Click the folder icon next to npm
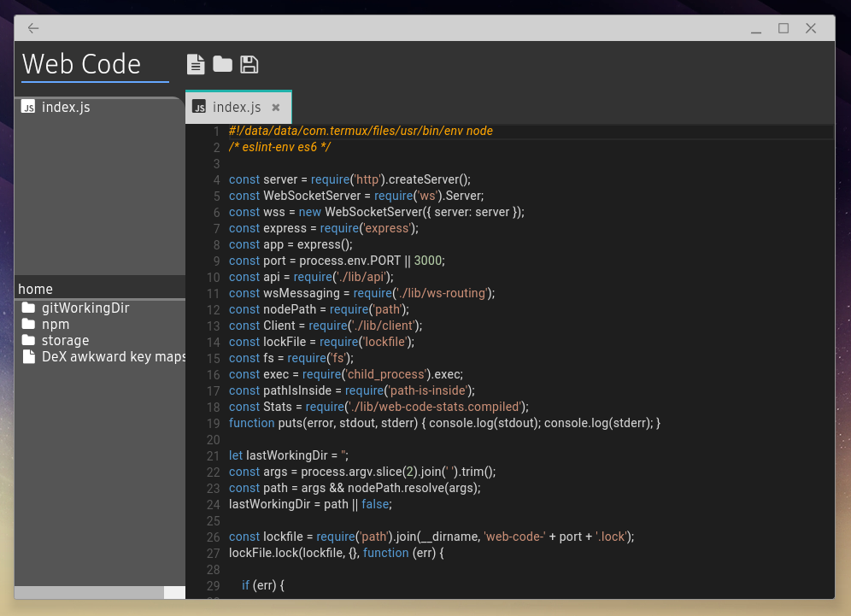 tap(29, 325)
